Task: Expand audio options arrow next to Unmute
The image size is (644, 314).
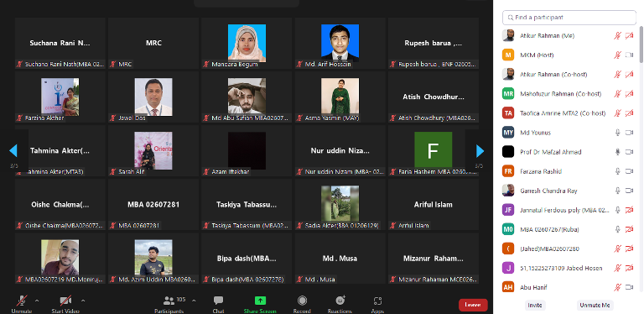Action: tap(37, 301)
